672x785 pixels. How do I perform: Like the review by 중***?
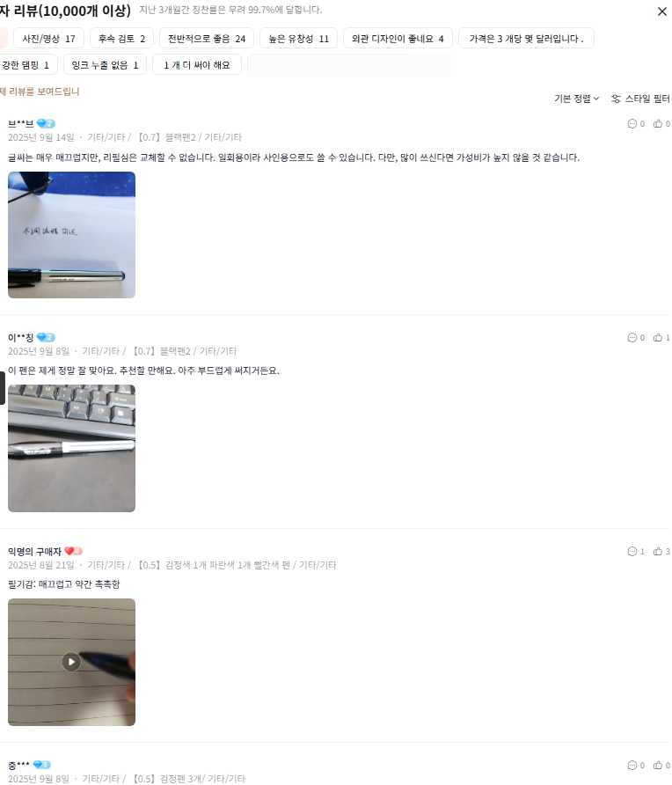point(658,765)
